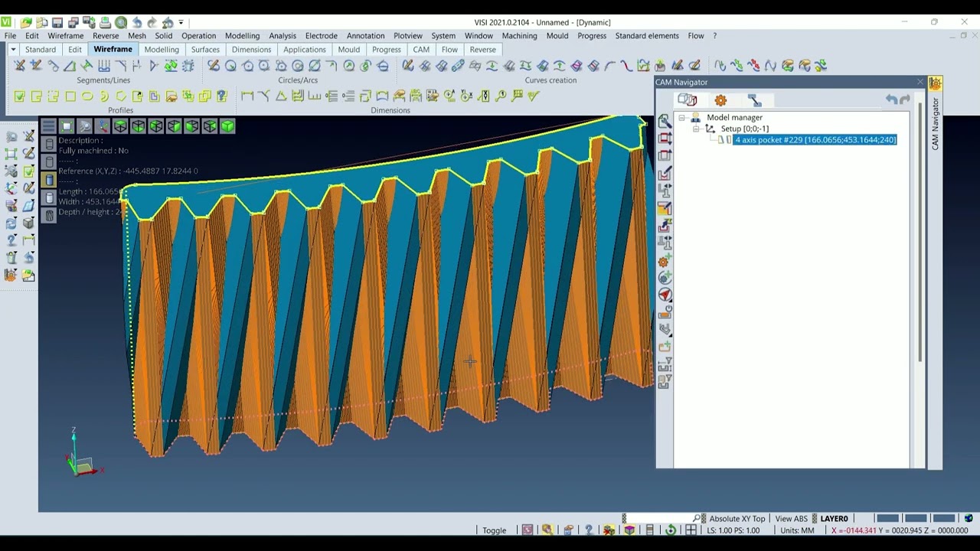The image size is (980, 551).
Task: Save with the floppy disk icon
Action: click(x=57, y=22)
